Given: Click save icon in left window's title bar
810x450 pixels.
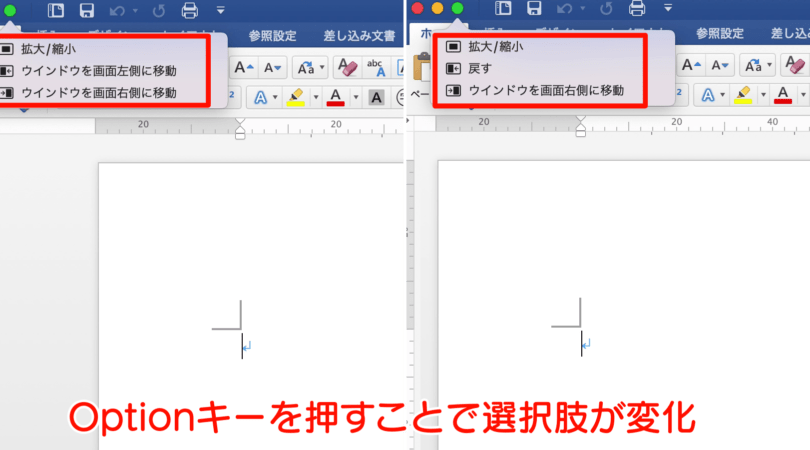Looking at the screenshot, I should click(86, 10).
